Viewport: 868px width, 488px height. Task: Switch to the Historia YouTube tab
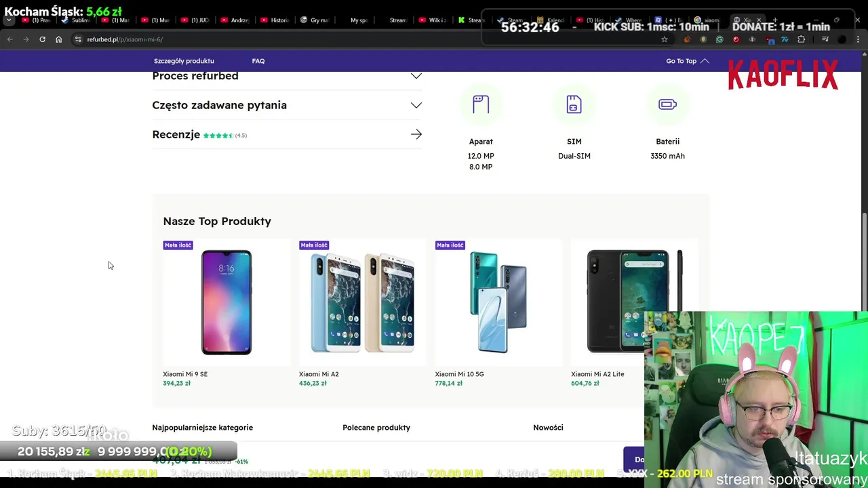[275, 20]
